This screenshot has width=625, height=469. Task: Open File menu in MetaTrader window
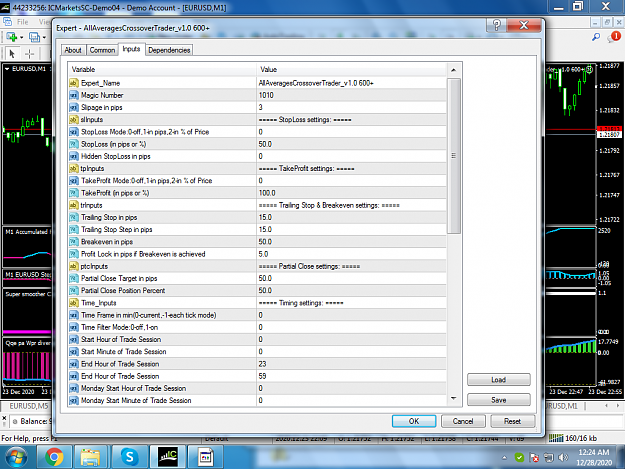22,22
